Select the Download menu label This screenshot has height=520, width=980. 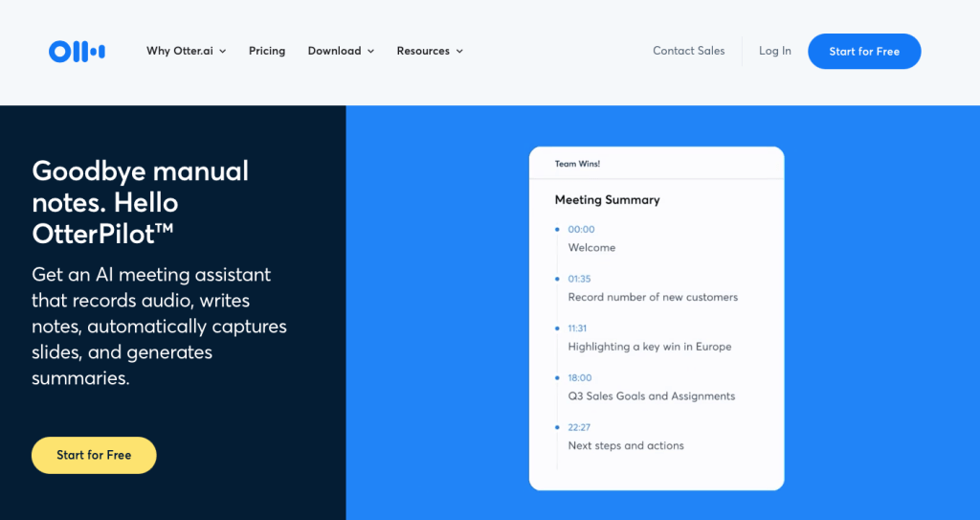(334, 51)
